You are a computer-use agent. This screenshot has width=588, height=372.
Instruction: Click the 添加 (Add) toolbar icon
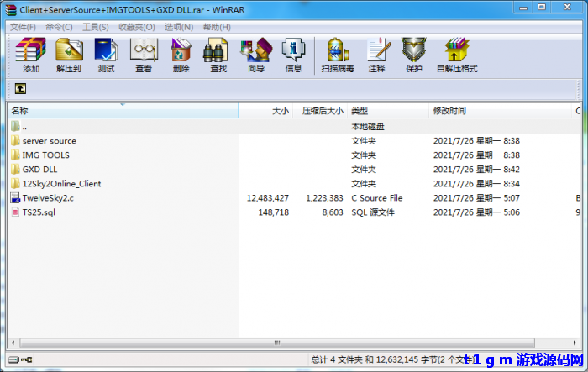[31, 50]
